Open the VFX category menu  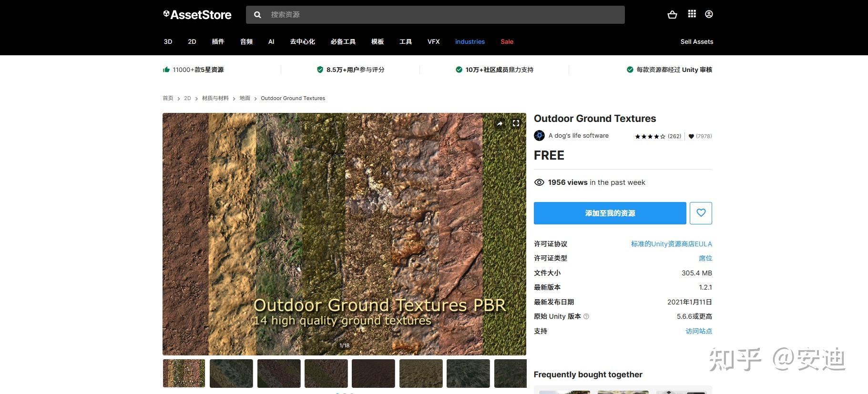coord(433,42)
